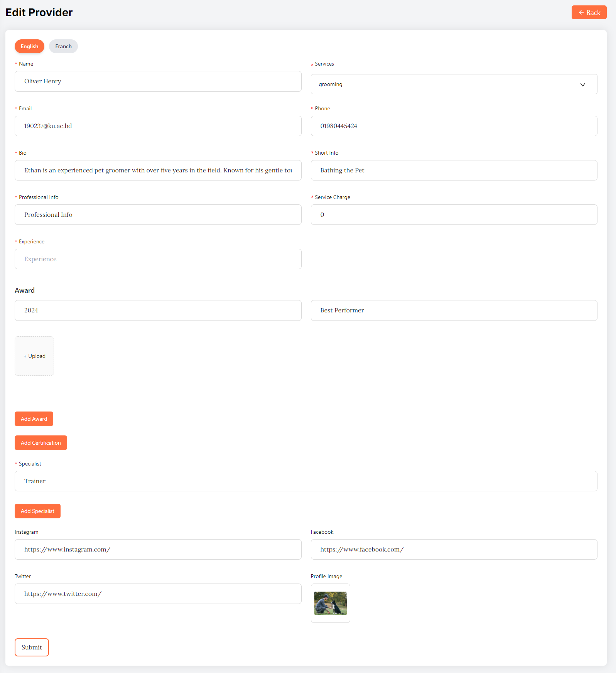Click the Back button
Screen dimensions: 616x673
click(589, 12)
